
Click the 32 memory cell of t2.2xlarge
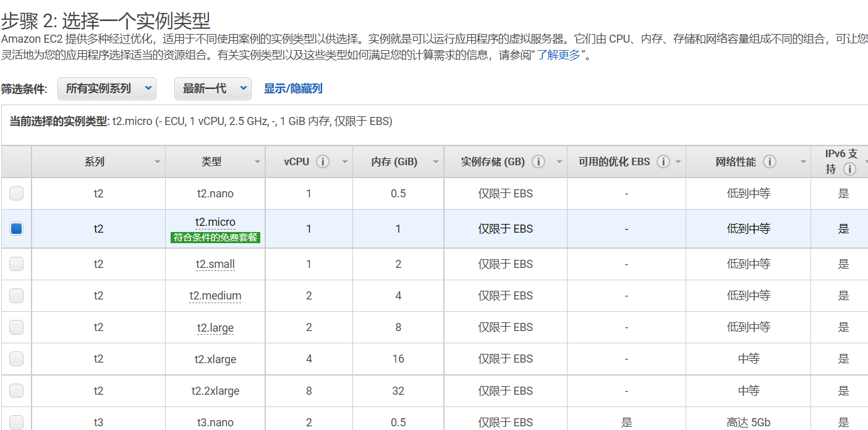click(398, 391)
